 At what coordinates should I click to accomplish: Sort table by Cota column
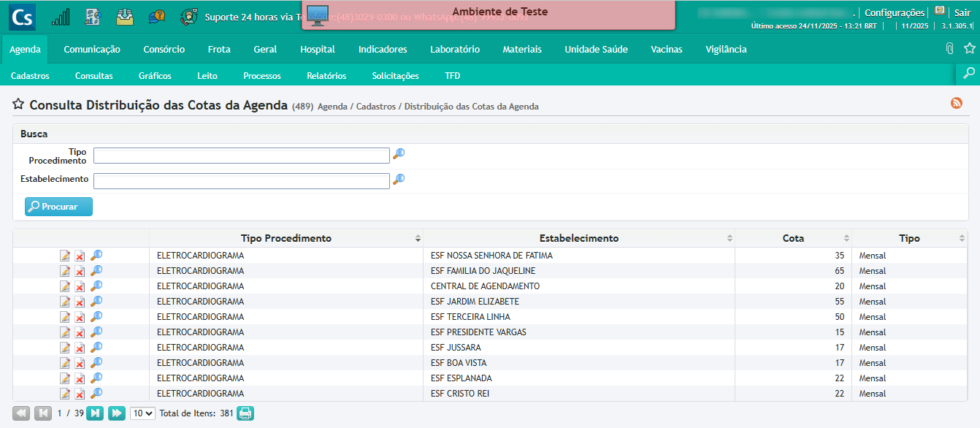coord(793,238)
